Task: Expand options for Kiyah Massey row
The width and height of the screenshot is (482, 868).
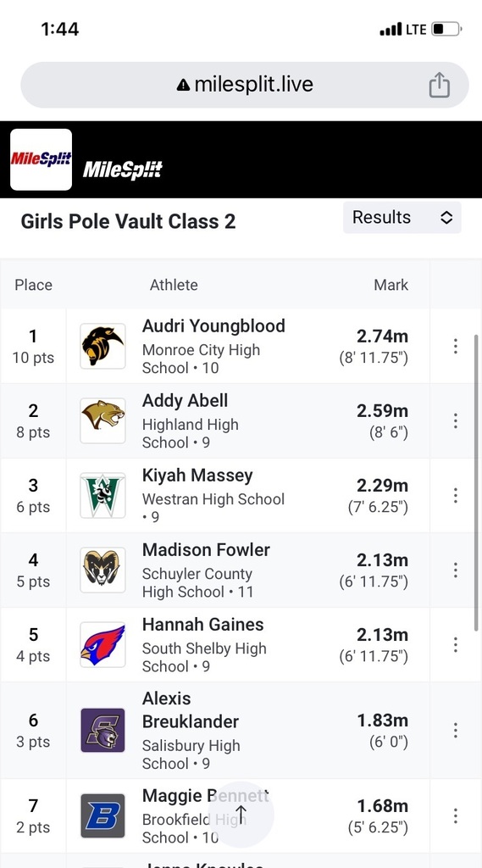Action: (x=456, y=495)
